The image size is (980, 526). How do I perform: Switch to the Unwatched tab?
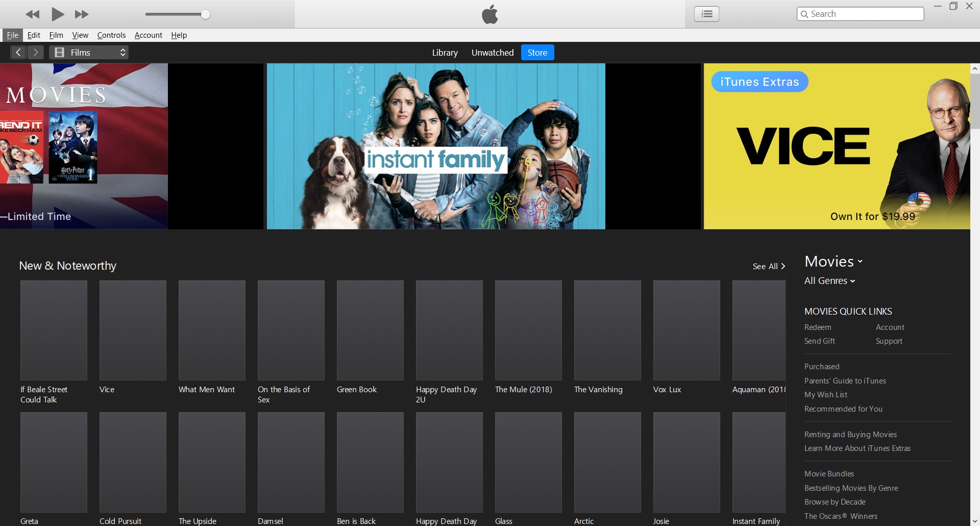(493, 53)
